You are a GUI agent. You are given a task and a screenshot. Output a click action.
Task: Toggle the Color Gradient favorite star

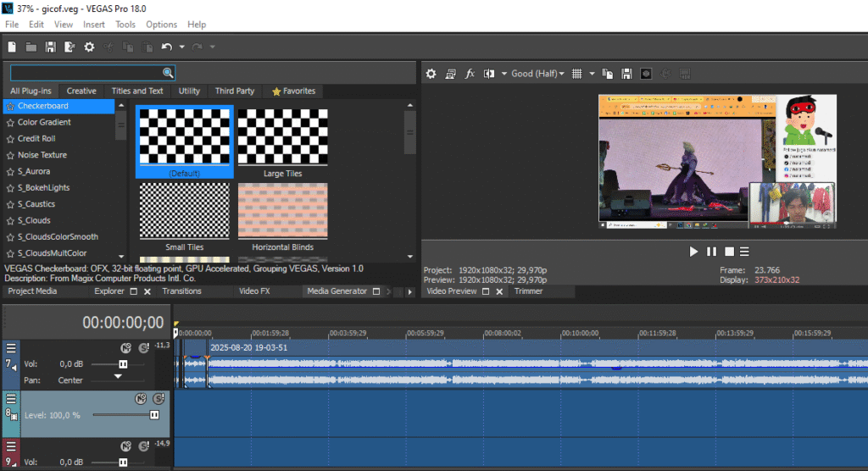[10, 122]
